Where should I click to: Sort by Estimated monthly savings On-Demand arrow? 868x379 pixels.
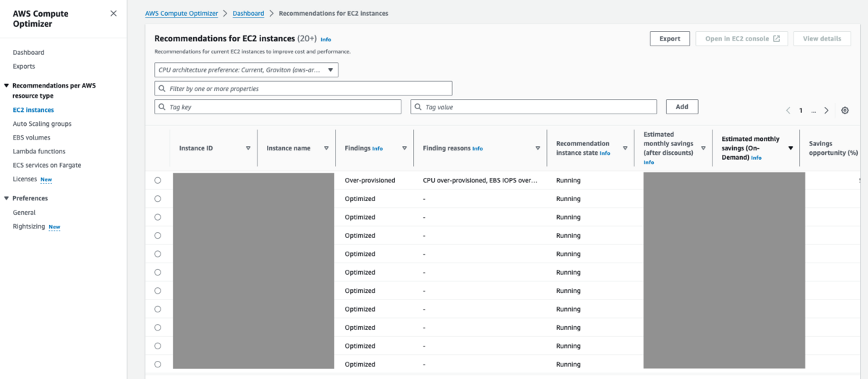click(x=791, y=148)
